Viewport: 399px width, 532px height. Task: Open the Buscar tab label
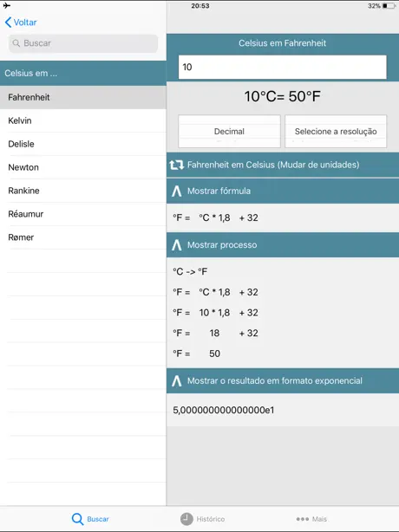pos(98,519)
